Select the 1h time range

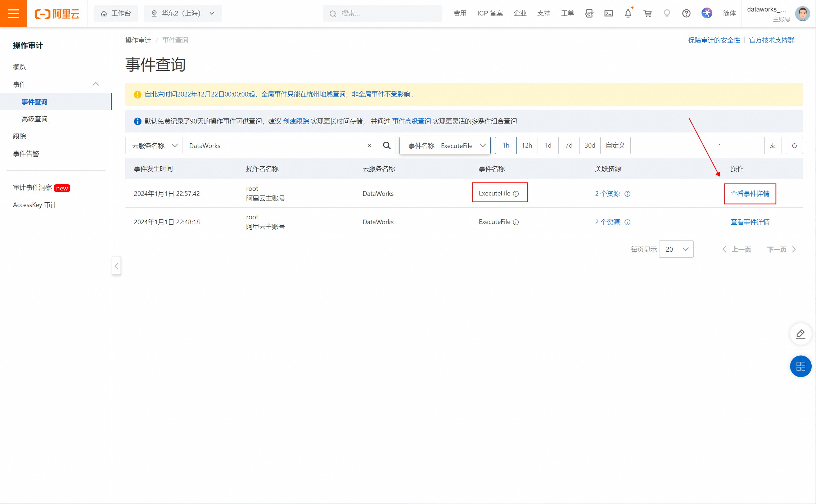(506, 145)
